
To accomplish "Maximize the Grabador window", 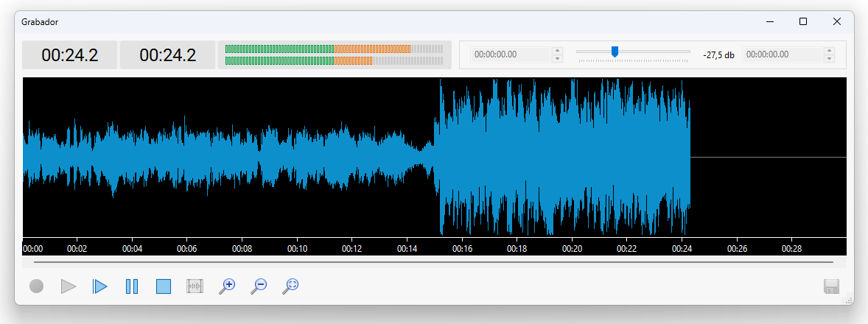I will coord(803,21).
